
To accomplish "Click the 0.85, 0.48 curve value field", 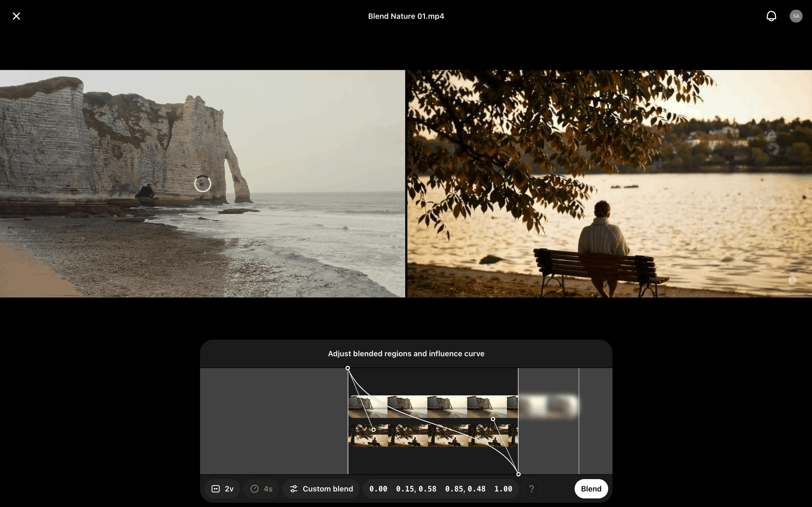I will pyautogui.click(x=465, y=488).
